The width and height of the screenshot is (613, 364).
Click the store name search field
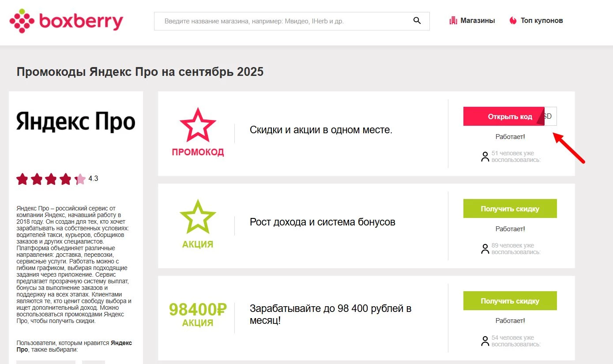pyautogui.click(x=282, y=20)
